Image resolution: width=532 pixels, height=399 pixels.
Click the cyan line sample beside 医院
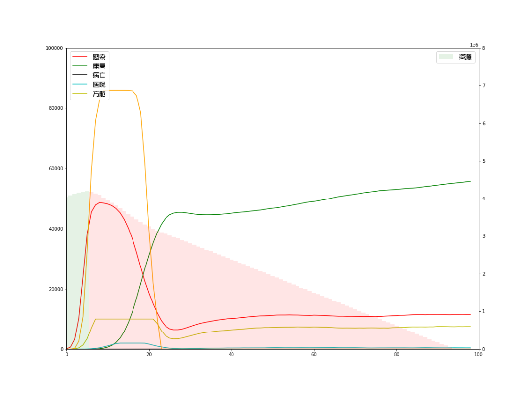(80, 84)
